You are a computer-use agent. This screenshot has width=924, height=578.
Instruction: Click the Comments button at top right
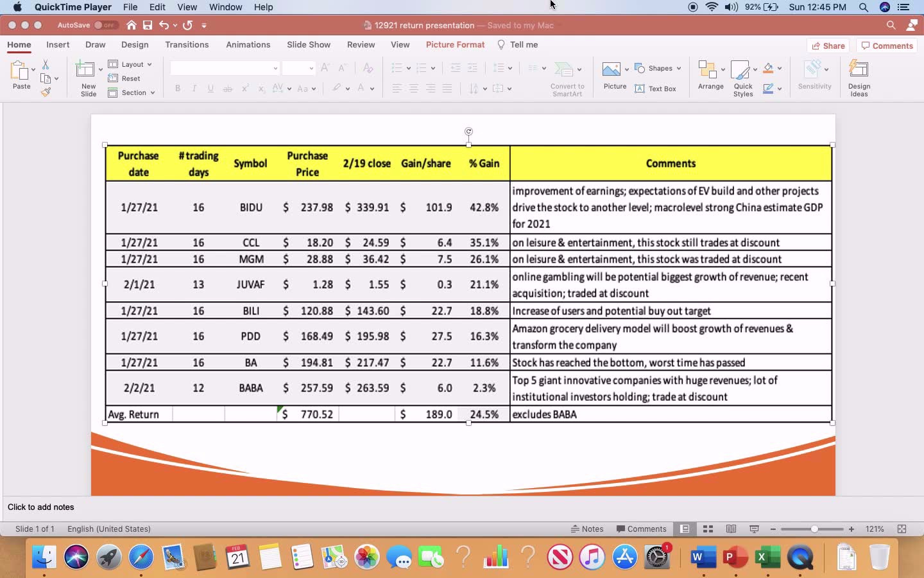(x=887, y=46)
